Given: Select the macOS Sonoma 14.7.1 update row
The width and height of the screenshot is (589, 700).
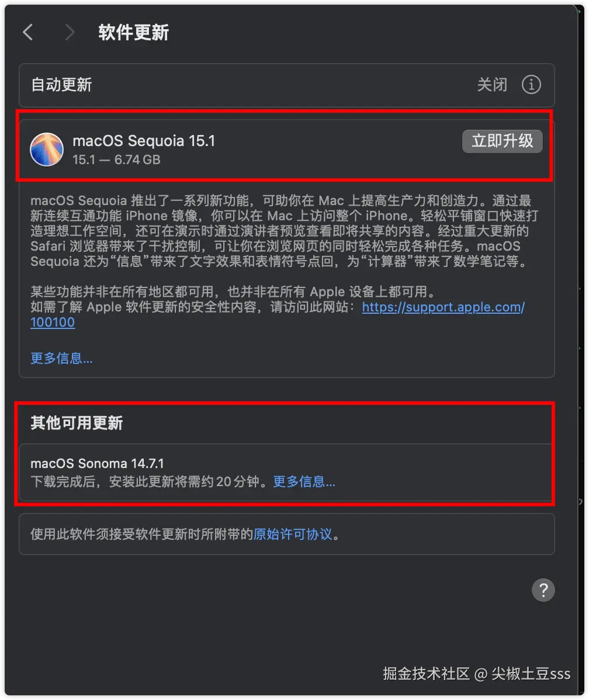Looking at the screenshot, I should pos(287,472).
